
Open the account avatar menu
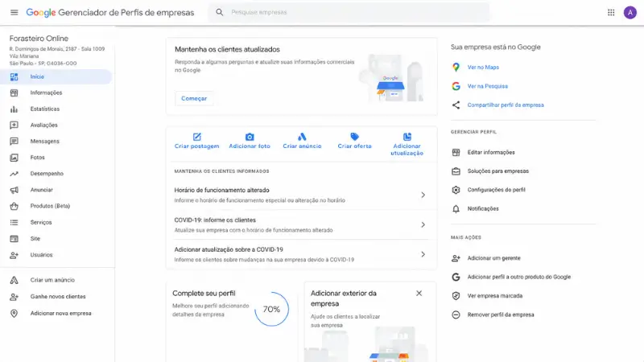tap(630, 13)
